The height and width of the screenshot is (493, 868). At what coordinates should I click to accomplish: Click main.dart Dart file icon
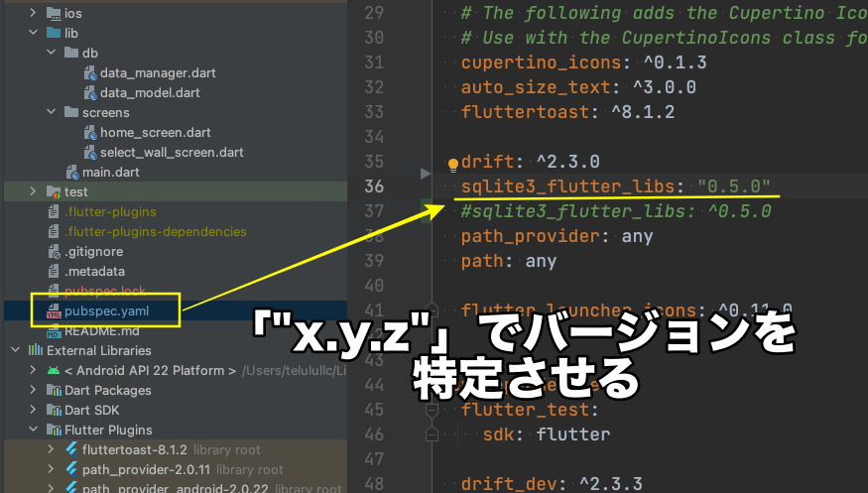[72, 173]
